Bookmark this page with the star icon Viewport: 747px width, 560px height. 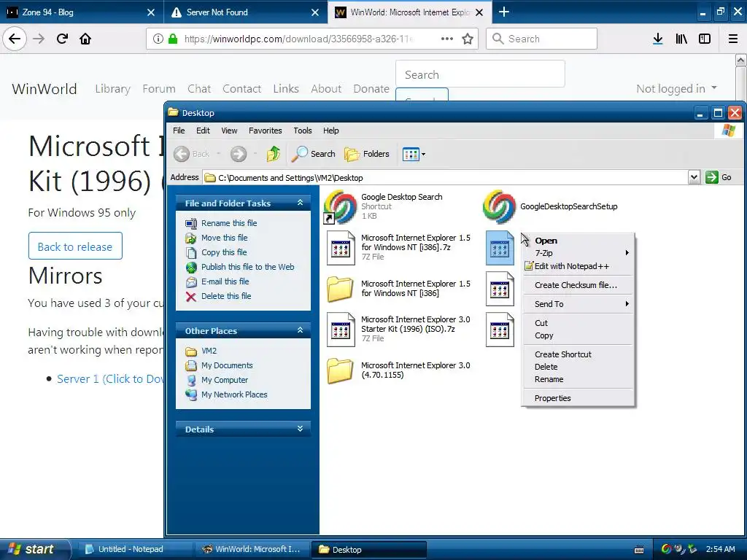point(468,39)
